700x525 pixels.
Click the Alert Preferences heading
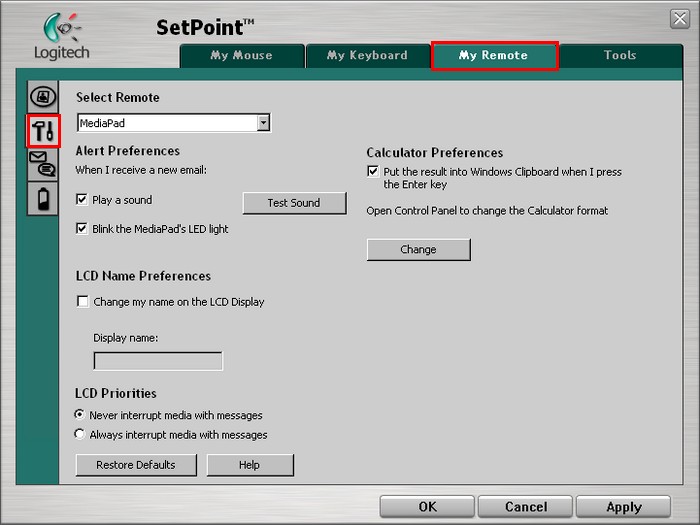coord(128,151)
